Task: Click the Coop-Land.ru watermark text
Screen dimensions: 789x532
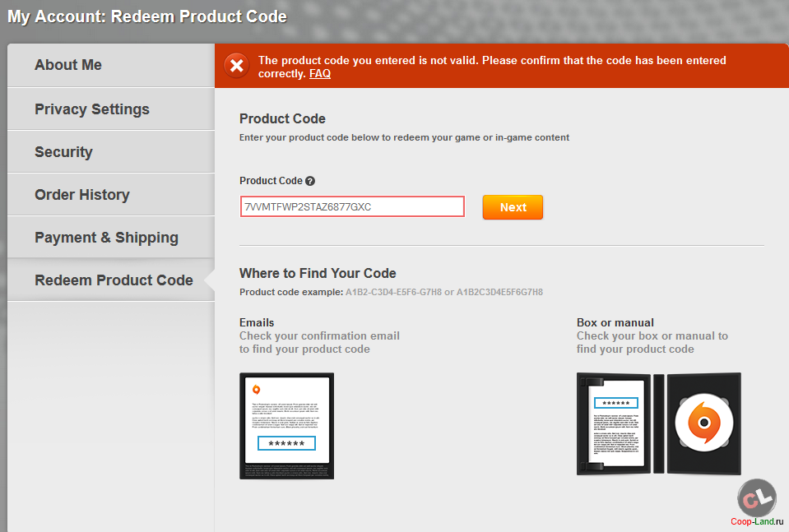Action: 757,522
